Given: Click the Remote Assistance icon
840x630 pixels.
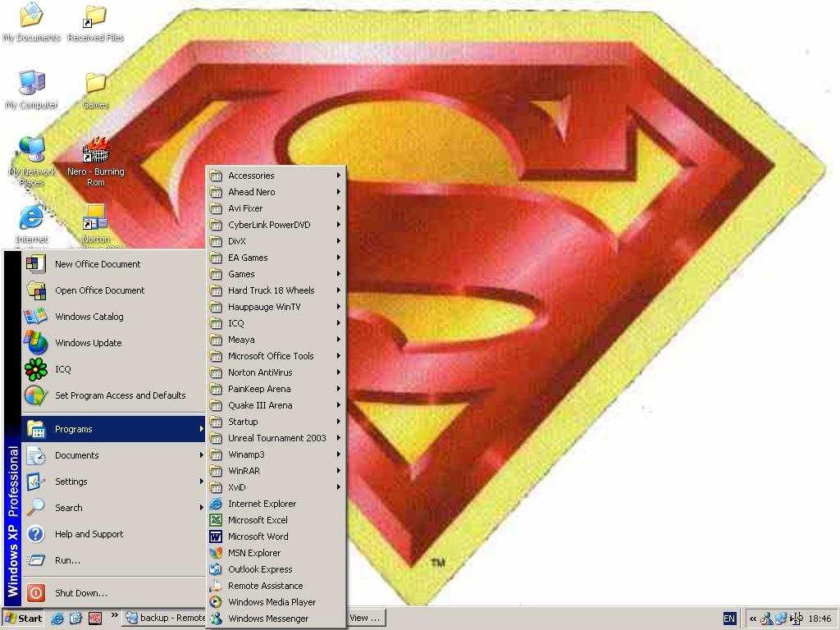Looking at the screenshot, I should 216,586.
